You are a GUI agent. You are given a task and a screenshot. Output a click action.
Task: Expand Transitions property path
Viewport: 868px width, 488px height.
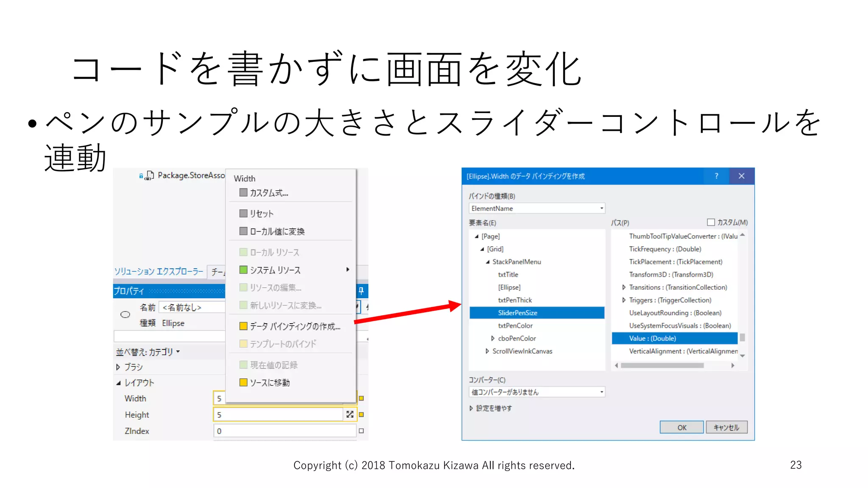(x=623, y=287)
